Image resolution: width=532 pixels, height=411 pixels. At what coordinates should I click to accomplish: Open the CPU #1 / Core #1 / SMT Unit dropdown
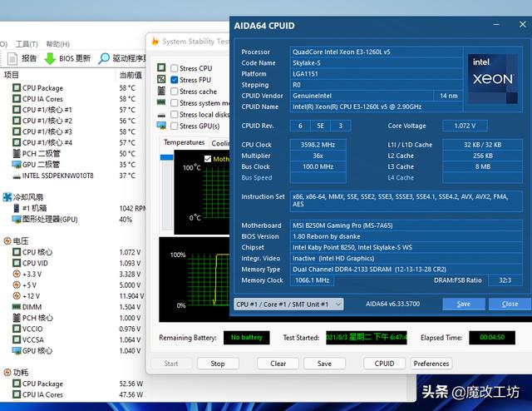click(x=288, y=304)
